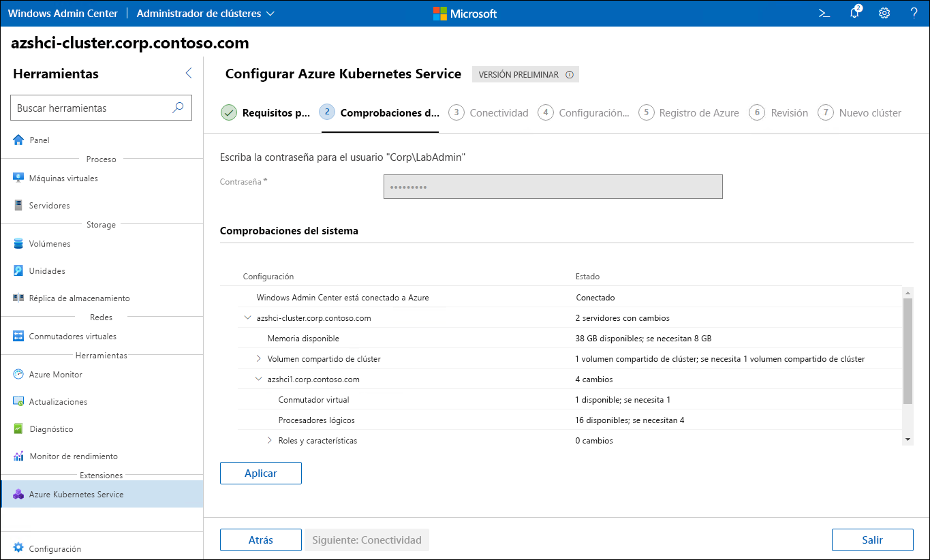The width and height of the screenshot is (930, 560).
Task: Click the Buscar herramientas search box
Action: [x=101, y=108]
